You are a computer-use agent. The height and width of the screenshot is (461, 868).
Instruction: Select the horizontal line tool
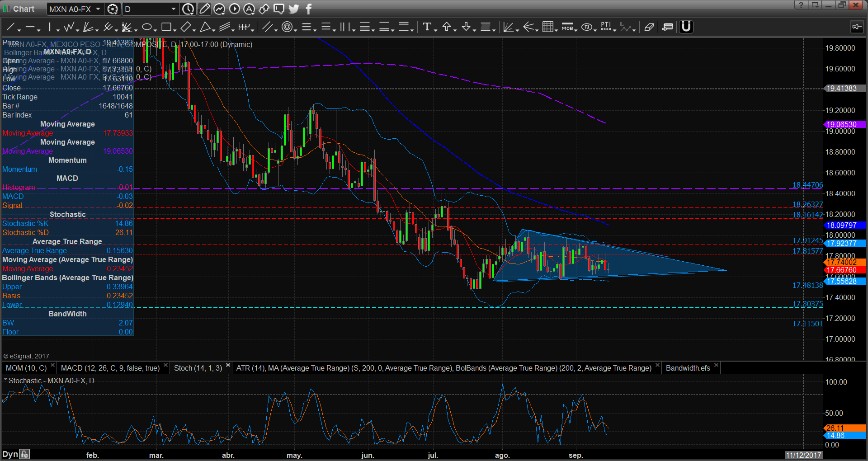click(x=30, y=27)
